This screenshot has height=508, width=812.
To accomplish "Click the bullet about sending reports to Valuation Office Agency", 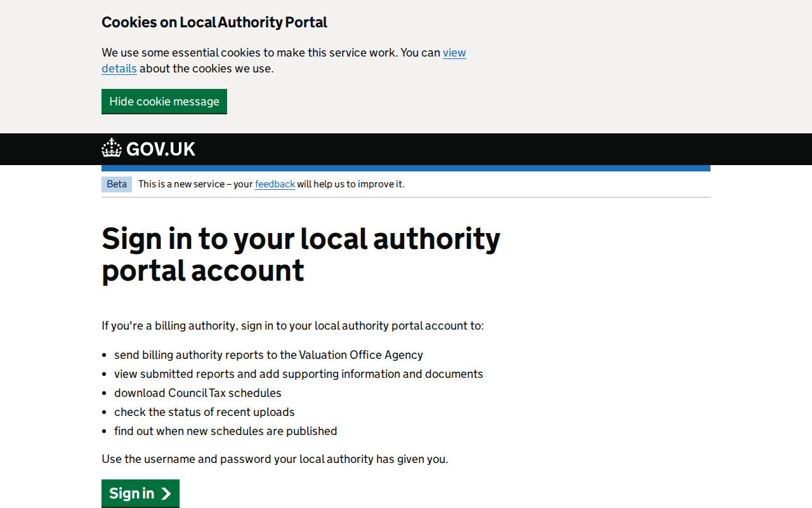I will click(268, 354).
